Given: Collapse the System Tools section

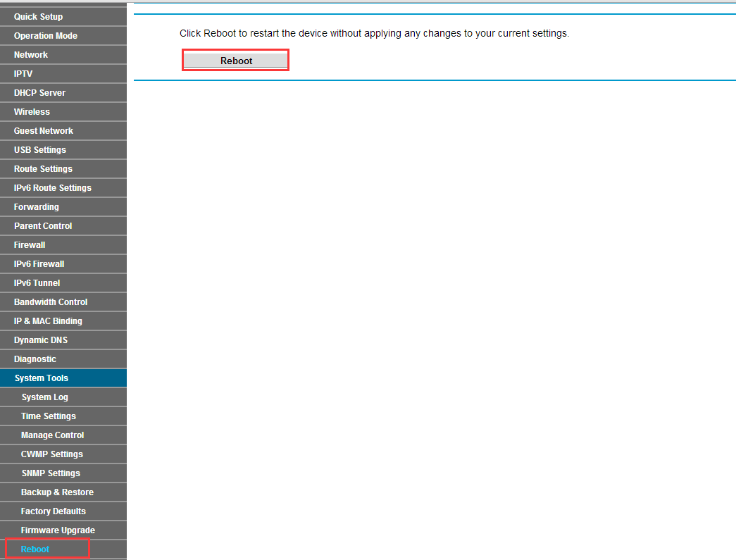Looking at the screenshot, I should point(63,378).
